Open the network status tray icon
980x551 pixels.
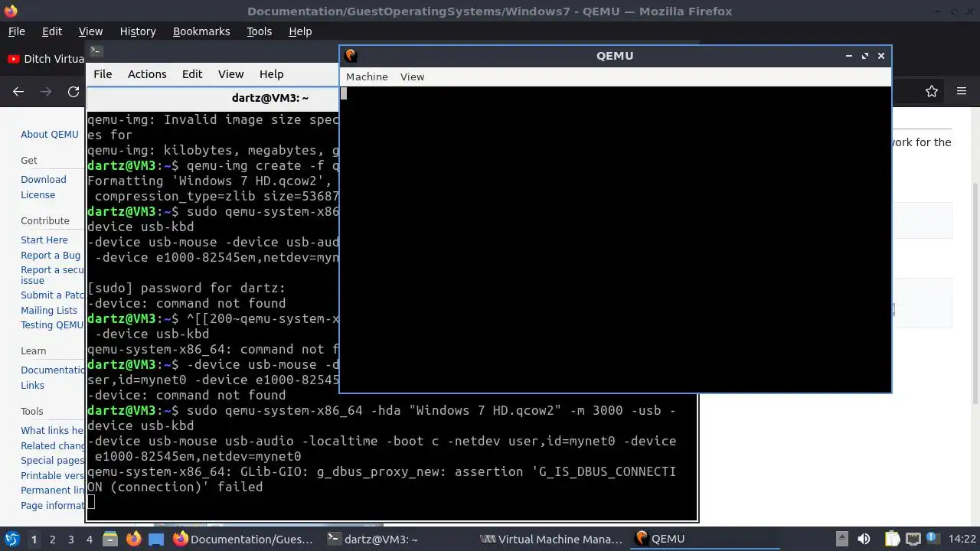point(913,539)
